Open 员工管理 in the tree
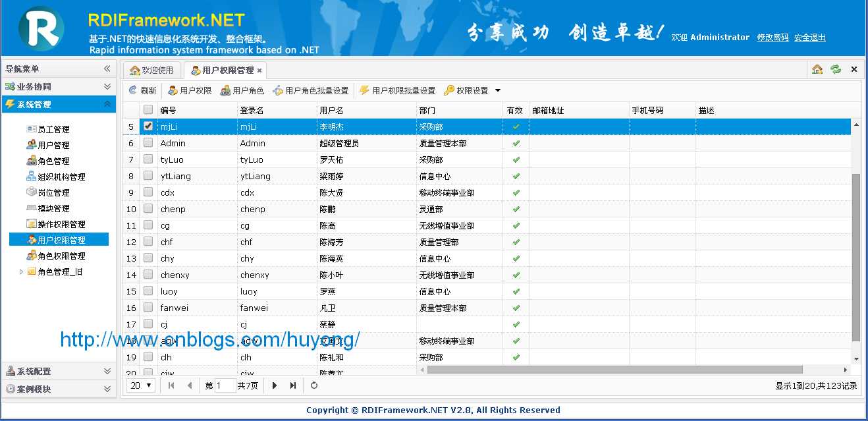Screen dimensions: 868x421 click(x=53, y=129)
